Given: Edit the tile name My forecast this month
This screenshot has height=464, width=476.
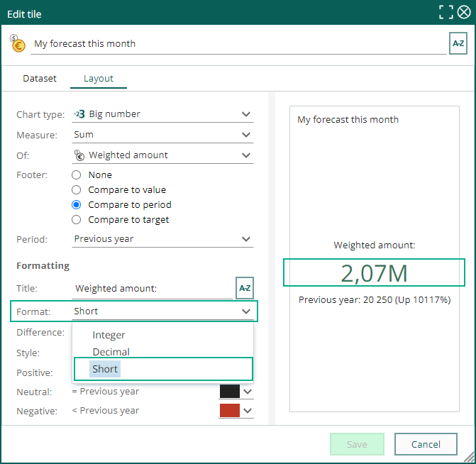Looking at the screenshot, I should 238,44.
